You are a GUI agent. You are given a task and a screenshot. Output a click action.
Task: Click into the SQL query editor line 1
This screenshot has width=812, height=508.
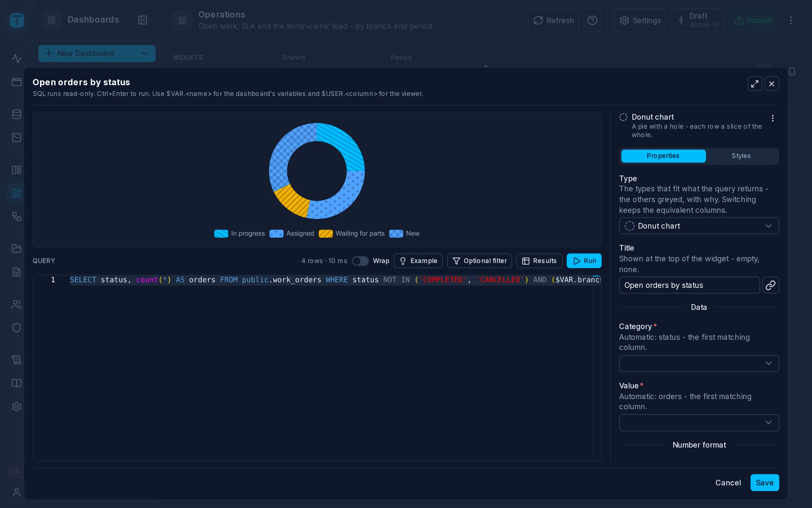pyautogui.click(x=335, y=280)
